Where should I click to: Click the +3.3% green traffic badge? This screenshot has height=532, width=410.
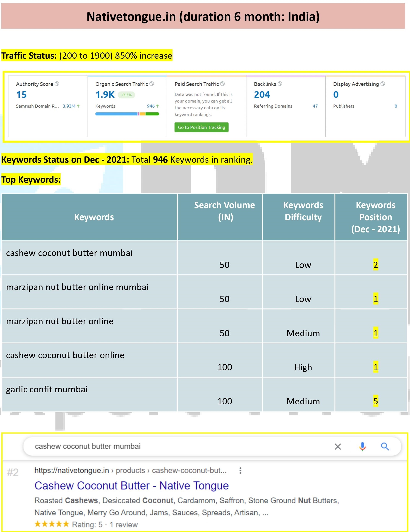(x=126, y=95)
